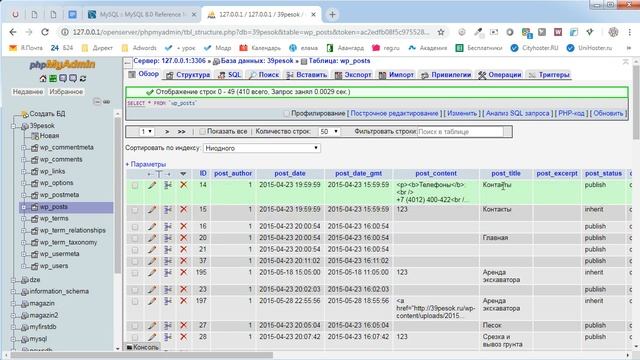Click the link/chain icon in navigation panel
This screenshot has width=640, height=360.
(x=107, y=102)
